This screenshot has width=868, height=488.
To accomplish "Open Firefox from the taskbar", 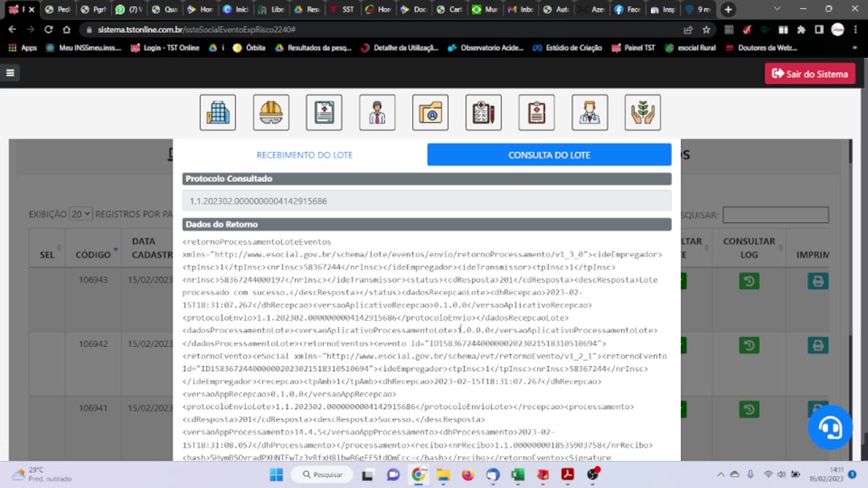I will point(468,474).
